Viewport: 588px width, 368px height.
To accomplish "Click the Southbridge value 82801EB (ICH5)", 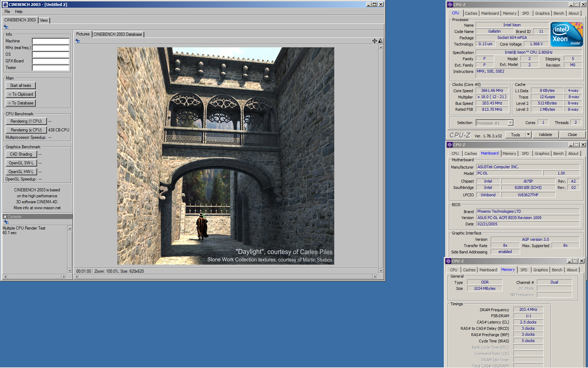I will click(x=528, y=188).
